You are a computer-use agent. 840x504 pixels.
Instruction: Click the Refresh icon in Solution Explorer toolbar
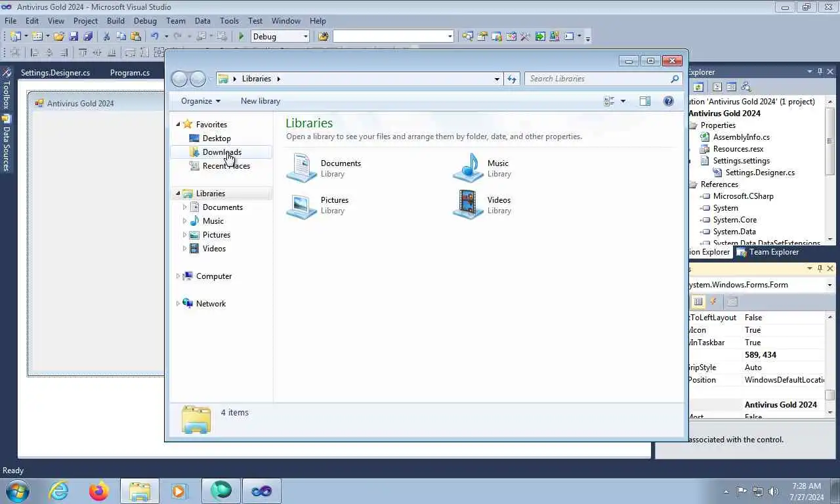click(x=698, y=87)
